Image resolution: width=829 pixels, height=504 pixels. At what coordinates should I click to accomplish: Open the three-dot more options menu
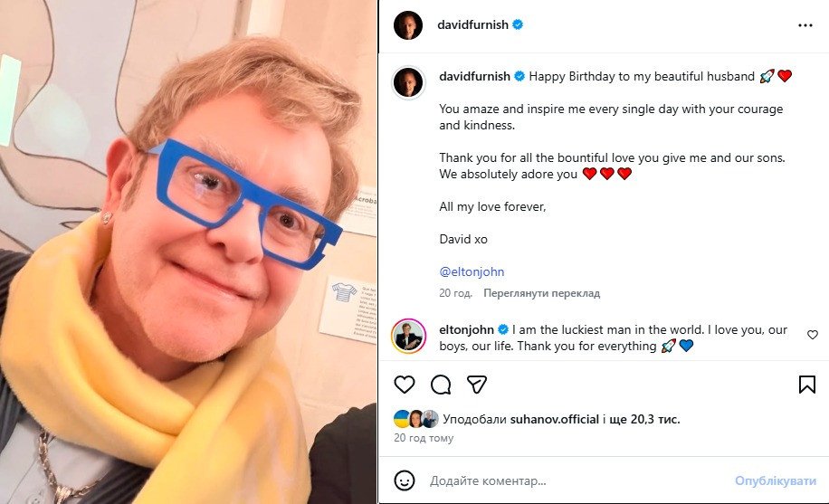(805, 25)
